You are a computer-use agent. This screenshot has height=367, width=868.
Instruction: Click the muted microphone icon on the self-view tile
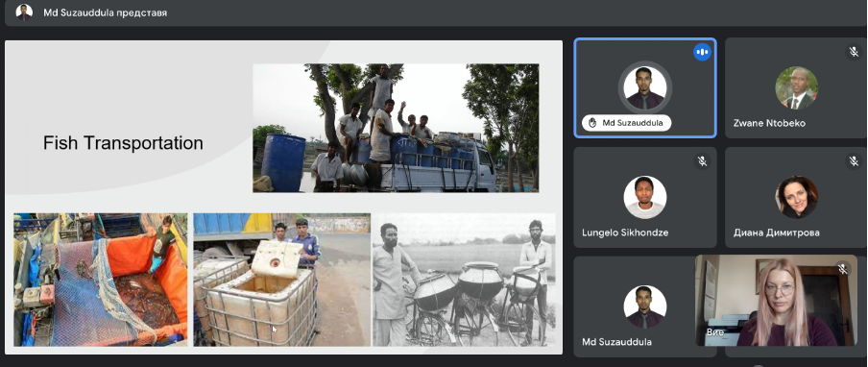(842, 269)
